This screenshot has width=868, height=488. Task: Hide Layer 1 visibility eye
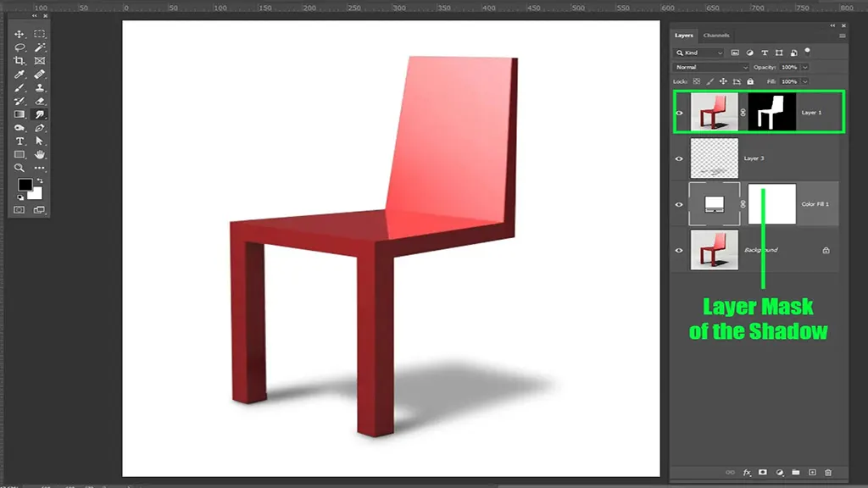click(679, 113)
